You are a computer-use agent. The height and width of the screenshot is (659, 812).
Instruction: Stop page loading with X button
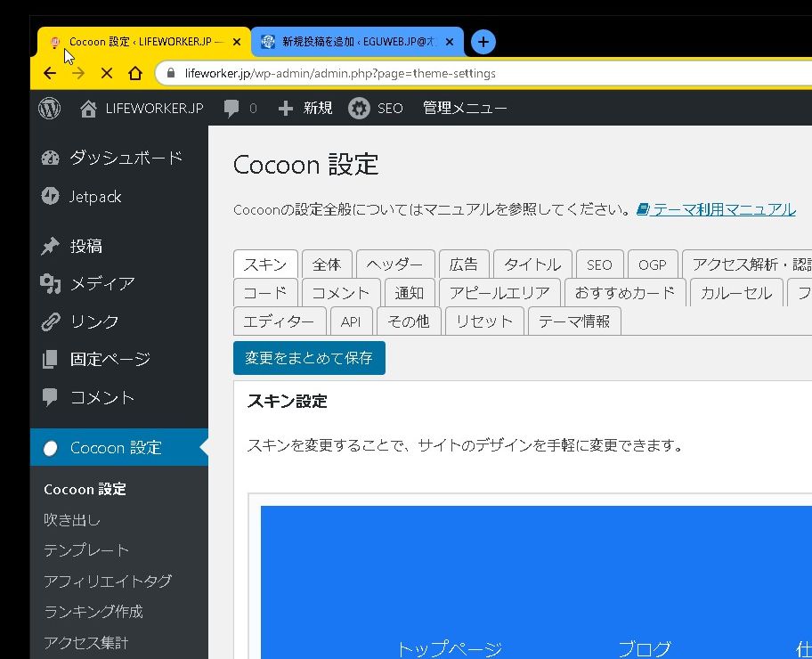coord(106,74)
